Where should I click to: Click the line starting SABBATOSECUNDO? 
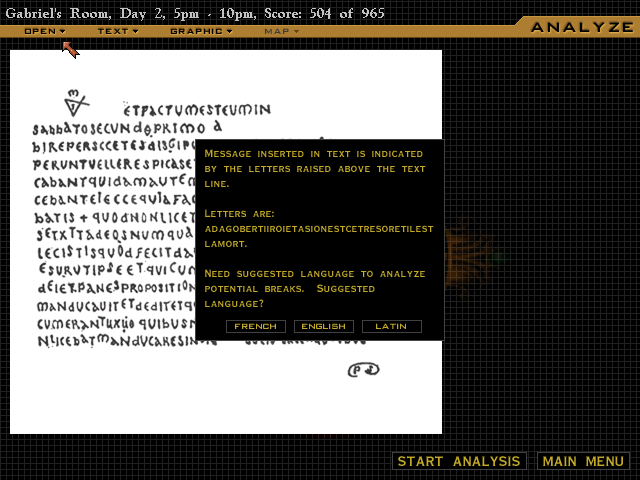pyautogui.click(x=127, y=128)
